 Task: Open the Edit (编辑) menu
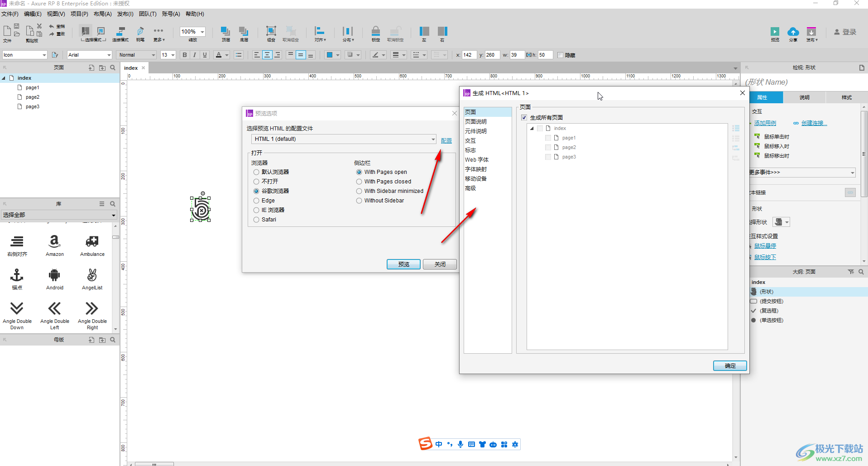tap(32, 14)
